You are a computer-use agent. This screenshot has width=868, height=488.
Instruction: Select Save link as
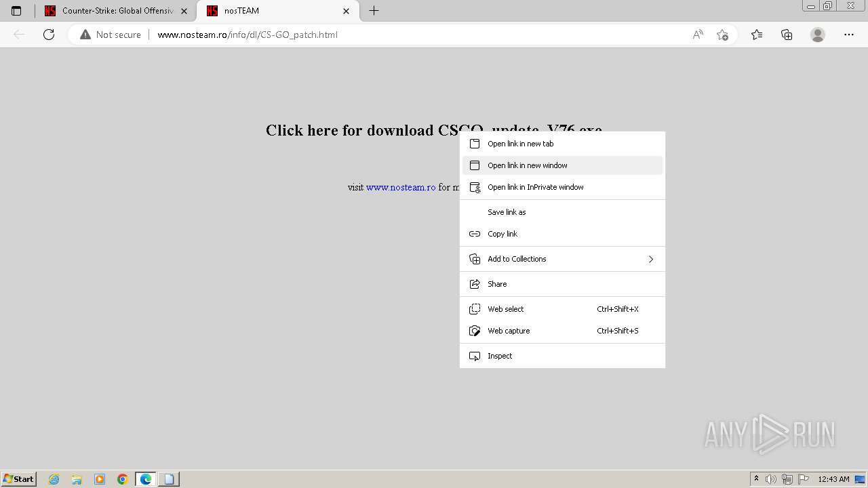562,212
